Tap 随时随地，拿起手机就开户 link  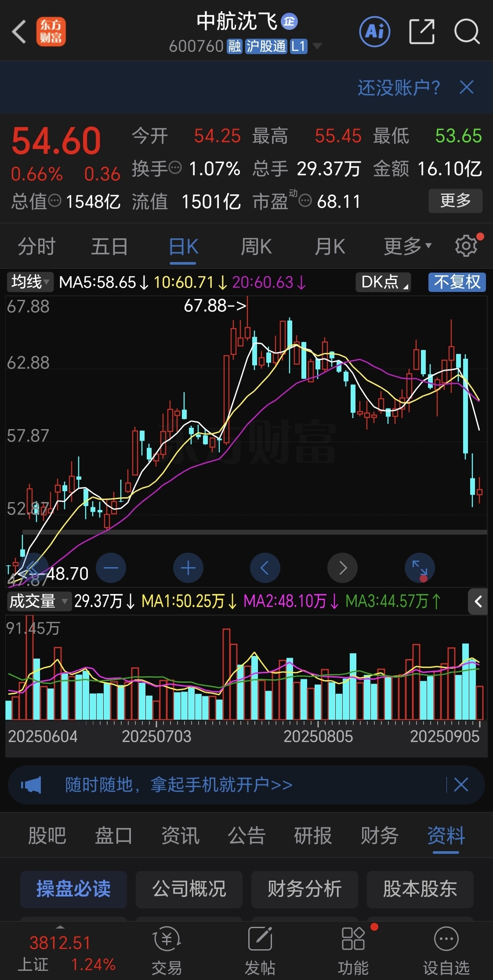click(x=179, y=784)
